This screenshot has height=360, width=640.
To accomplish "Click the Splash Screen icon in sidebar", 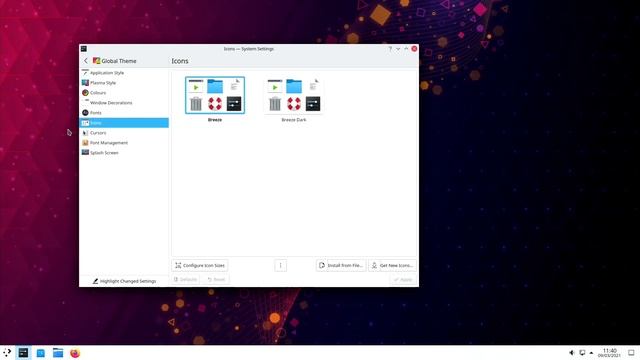I will click(85, 153).
